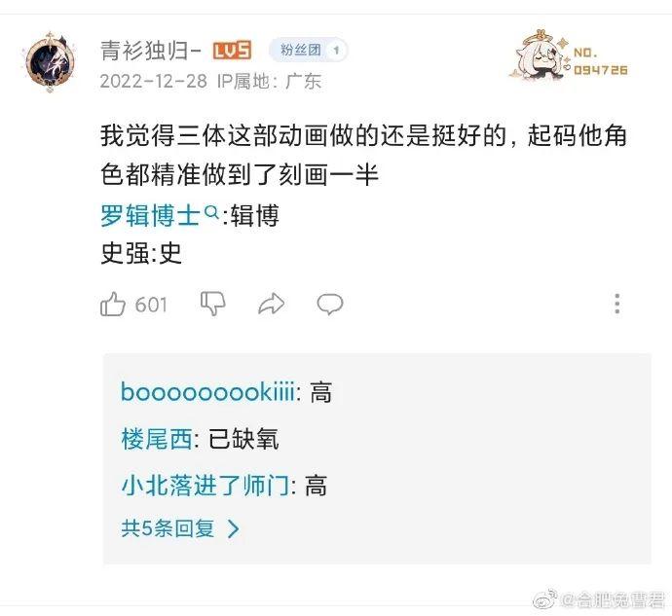Tap the 601 like count
Image resolution: width=672 pixels, height=616 pixels.
(151, 305)
